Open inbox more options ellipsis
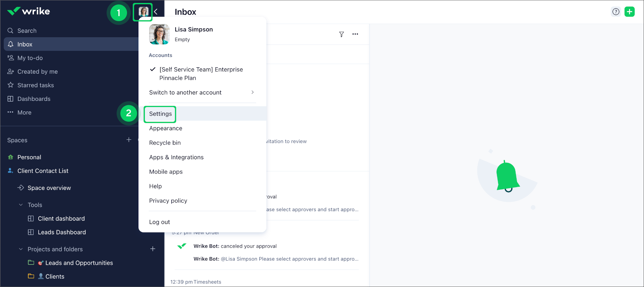Screen dimensions: 644x287 [x=355, y=34]
